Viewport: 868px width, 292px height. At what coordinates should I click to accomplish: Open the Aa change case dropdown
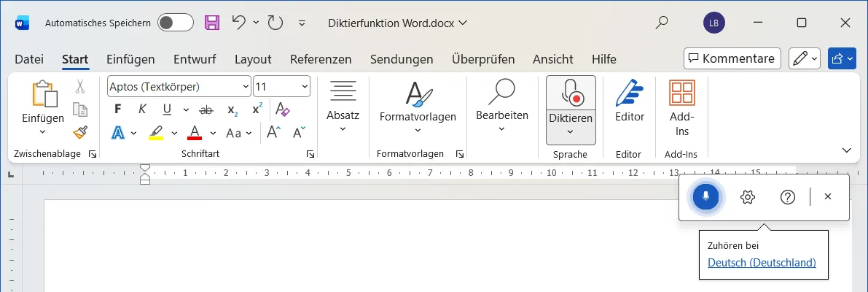tap(239, 133)
